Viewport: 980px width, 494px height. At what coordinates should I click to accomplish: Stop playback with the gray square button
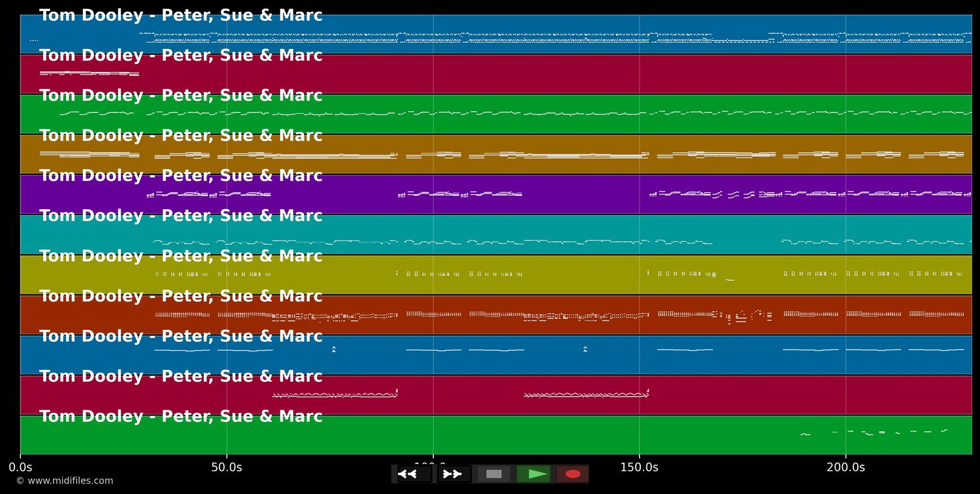pyautogui.click(x=494, y=474)
